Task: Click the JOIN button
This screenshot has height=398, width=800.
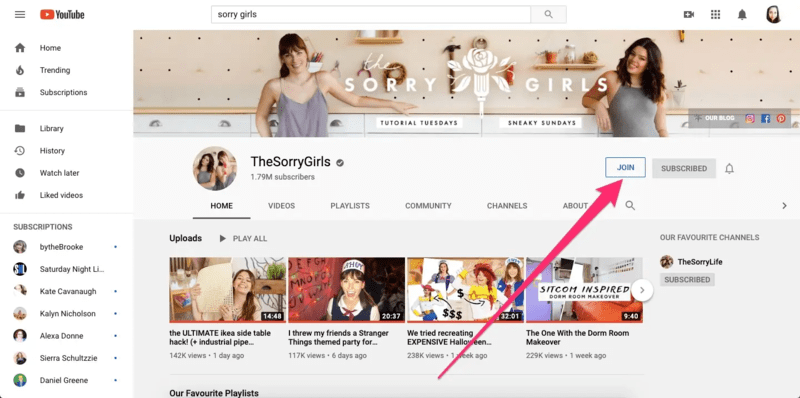Action: [626, 167]
